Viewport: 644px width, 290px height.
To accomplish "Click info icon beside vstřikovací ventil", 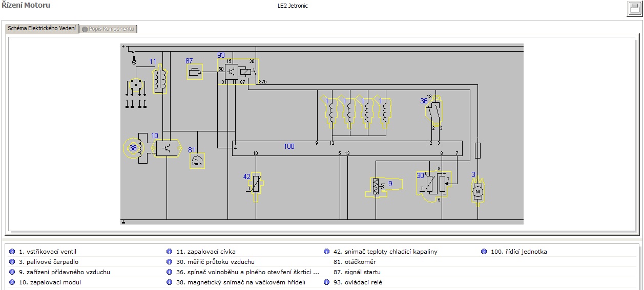I will coord(12,252).
